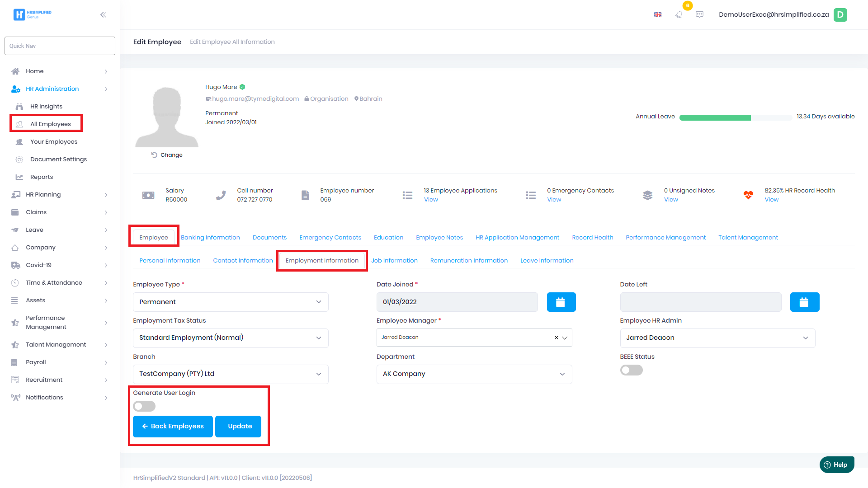Screen dimensions: 868x488
Task: Open Date Left calendar picker
Action: point(804,302)
